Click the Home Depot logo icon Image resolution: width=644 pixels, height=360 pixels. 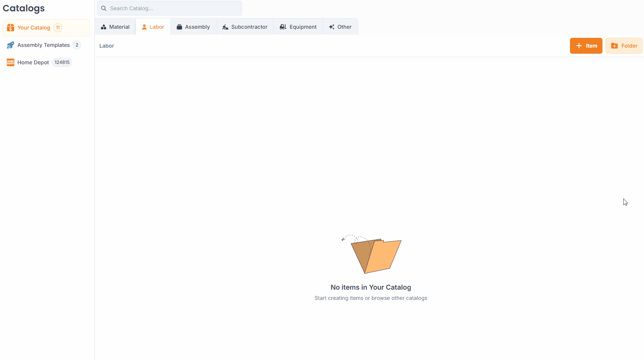(11, 62)
